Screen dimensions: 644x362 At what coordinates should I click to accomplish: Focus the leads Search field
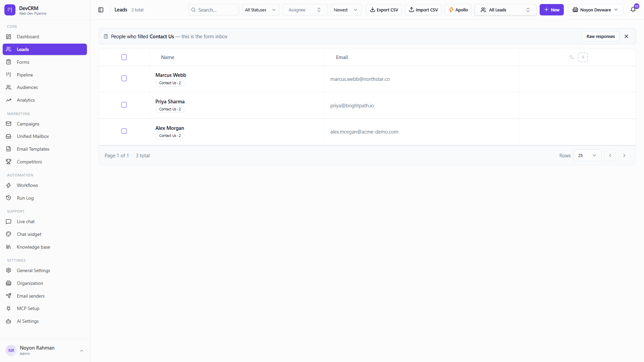coord(213,10)
